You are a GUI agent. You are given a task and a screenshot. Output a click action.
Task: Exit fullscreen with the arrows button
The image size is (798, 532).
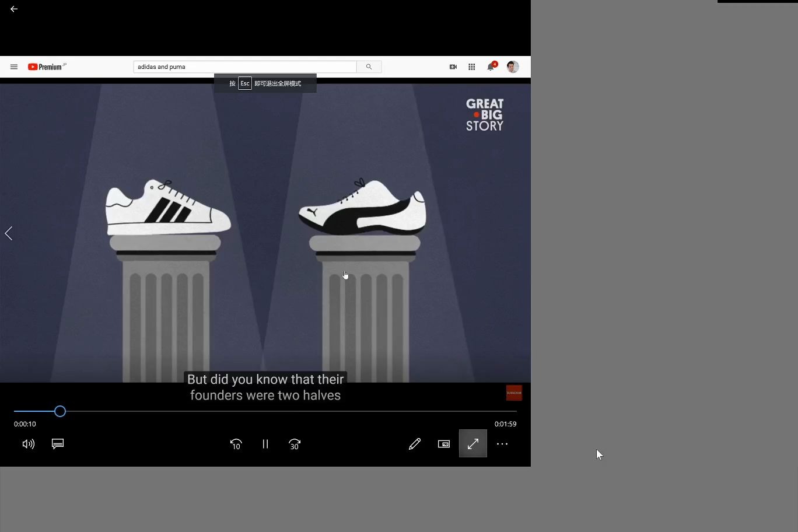[473, 444]
